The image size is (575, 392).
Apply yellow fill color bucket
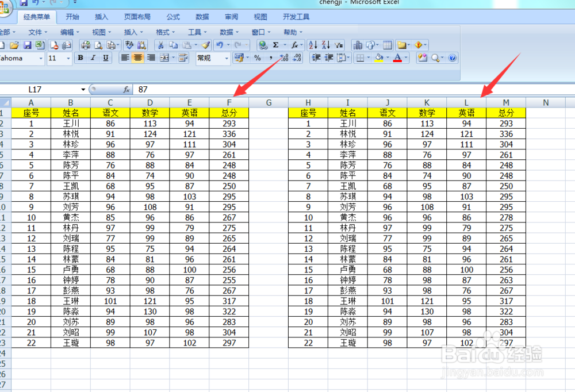[379, 58]
